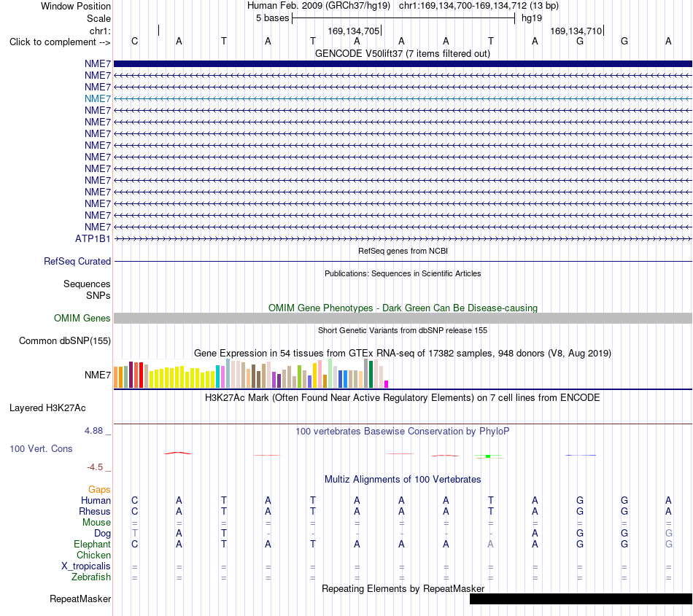This screenshot has height=616, width=693.
Task: Click the Dog species label
Action: (x=102, y=534)
